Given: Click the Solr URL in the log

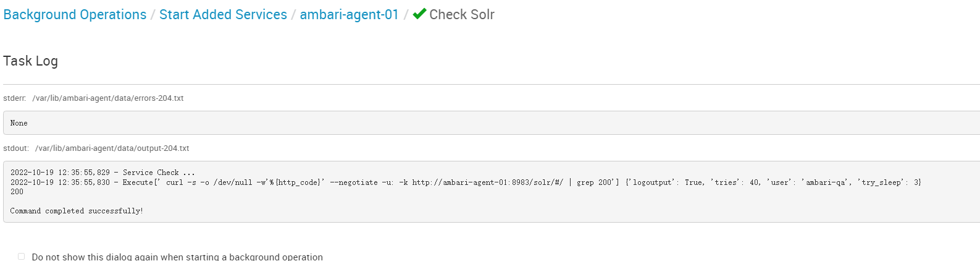Looking at the screenshot, I should tap(487, 182).
